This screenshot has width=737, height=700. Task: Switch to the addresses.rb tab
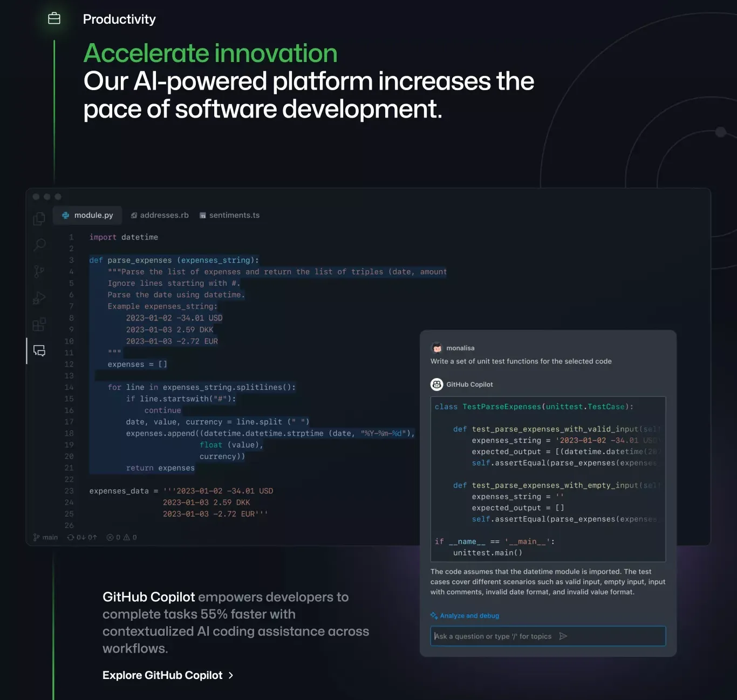160,215
